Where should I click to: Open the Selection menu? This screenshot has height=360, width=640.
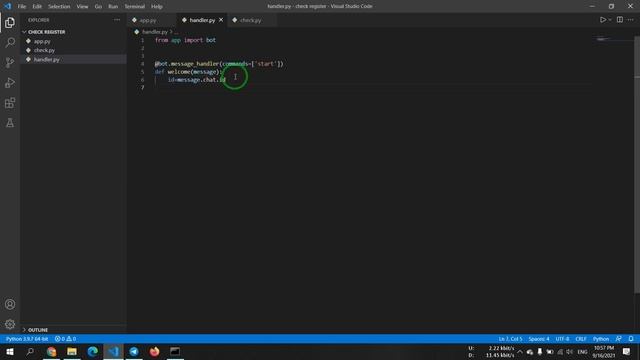point(59,7)
